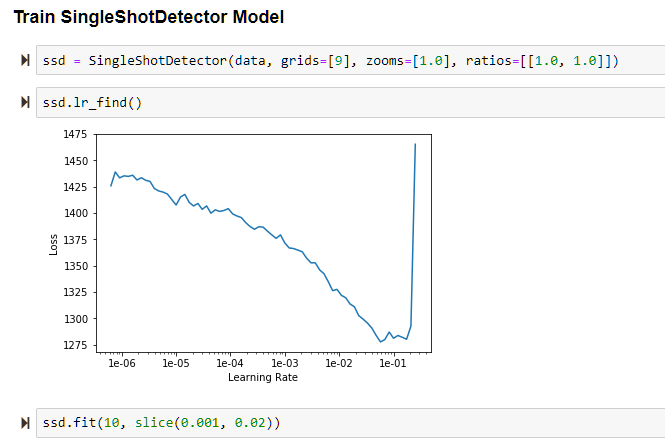The width and height of the screenshot is (665, 448).
Task: Click the 1350 loss tick label
Action: (x=75, y=266)
